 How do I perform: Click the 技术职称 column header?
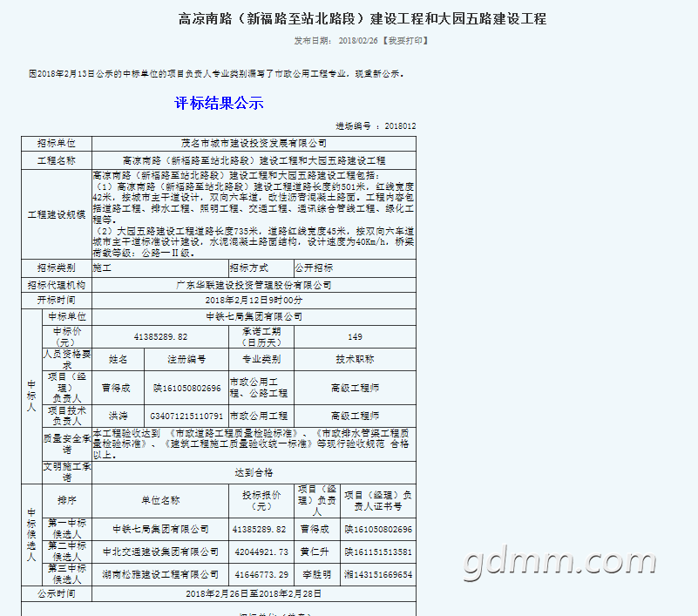click(x=355, y=359)
